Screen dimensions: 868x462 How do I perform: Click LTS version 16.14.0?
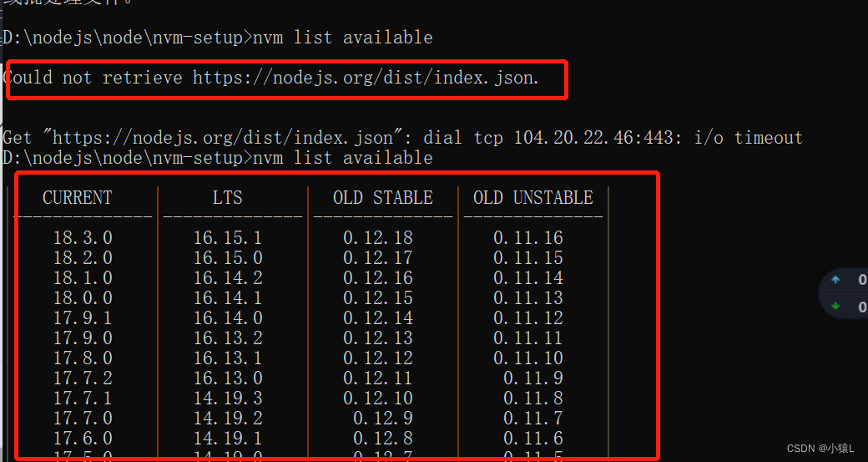228,318
